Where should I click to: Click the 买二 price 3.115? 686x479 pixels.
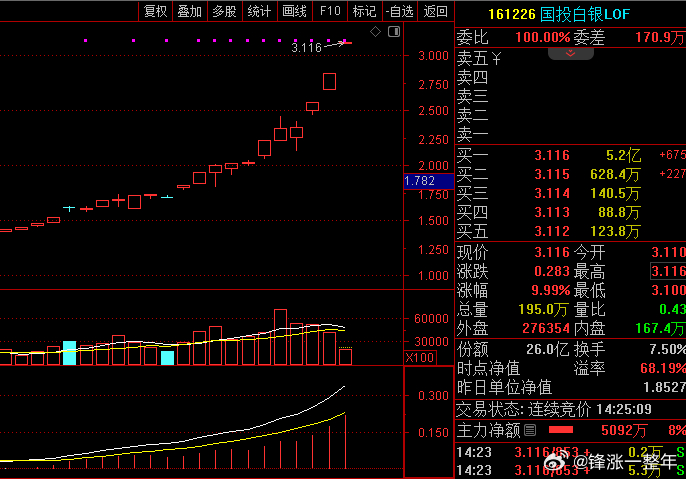552,175
